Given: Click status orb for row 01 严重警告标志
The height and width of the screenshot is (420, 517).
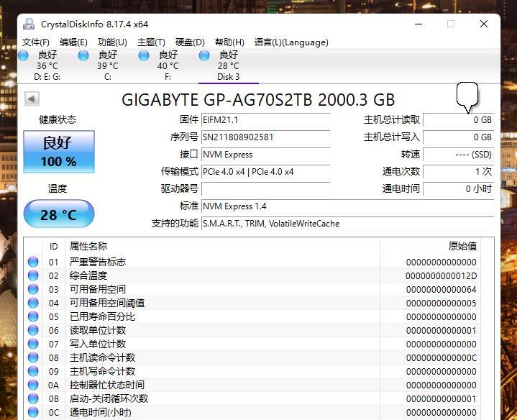Looking at the screenshot, I should pyautogui.click(x=33, y=262).
